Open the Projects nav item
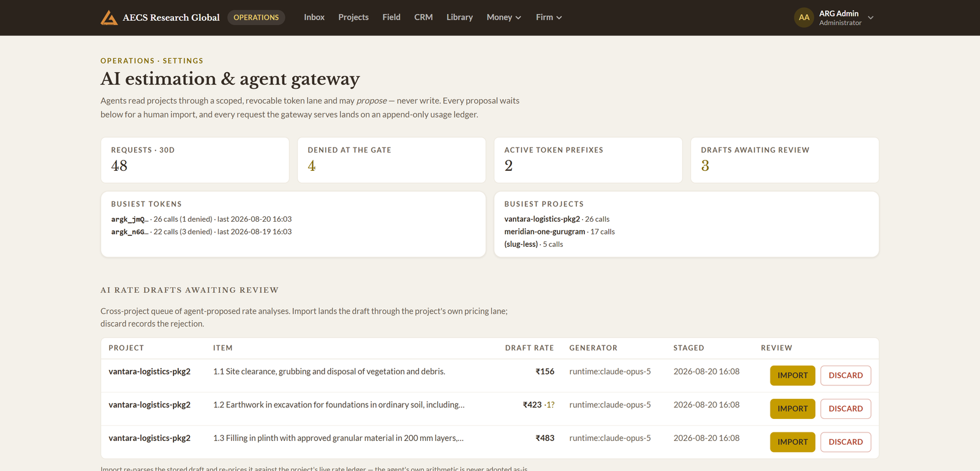 click(x=353, y=17)
